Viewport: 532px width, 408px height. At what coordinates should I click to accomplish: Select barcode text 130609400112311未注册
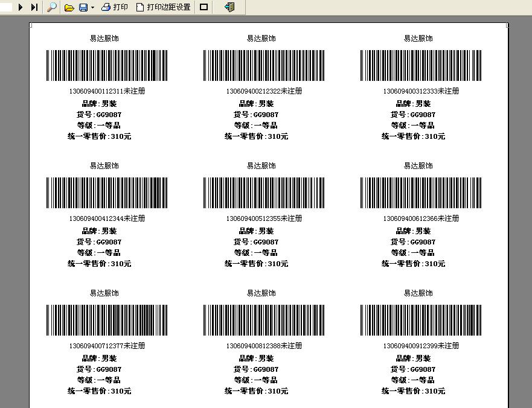click(107, 91)
